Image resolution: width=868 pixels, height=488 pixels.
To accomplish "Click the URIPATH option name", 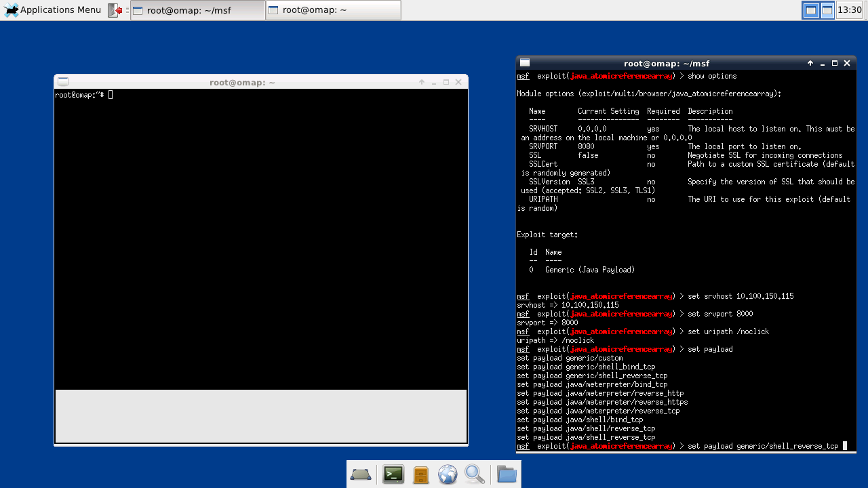I will click(543, 199).
